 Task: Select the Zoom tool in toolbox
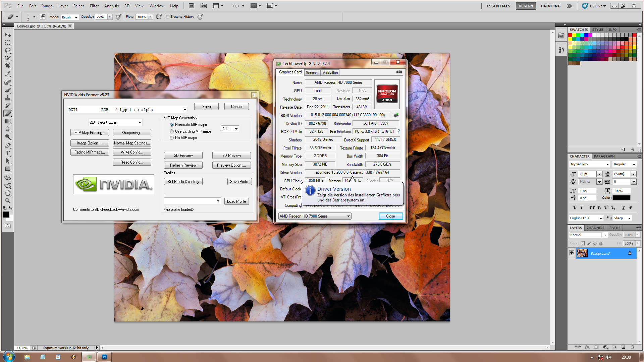[x=8, y=201]
